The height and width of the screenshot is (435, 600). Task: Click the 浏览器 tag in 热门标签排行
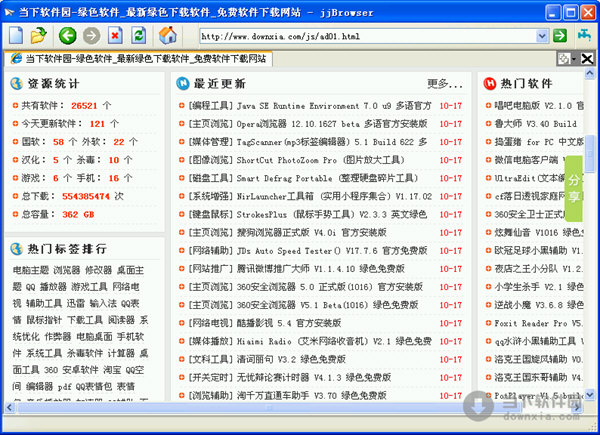67,270
